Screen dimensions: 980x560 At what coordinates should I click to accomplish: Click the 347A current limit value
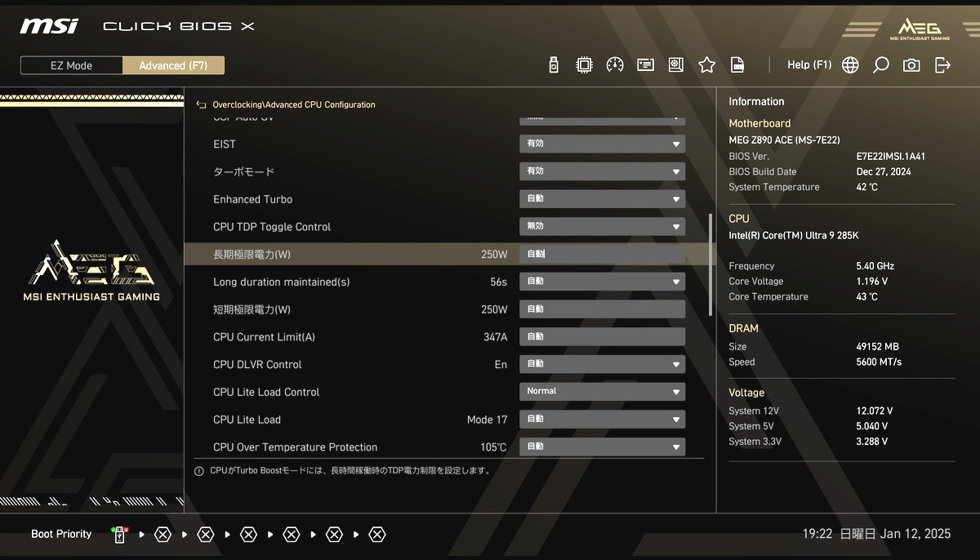(x=495, y=337)
